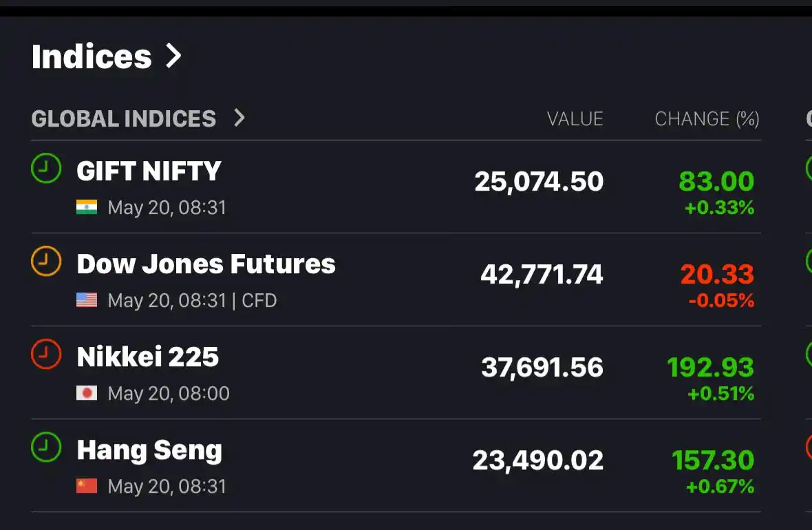Click the Japan flag under Nikkei 225
Viewport: 812px width, 530px height.
(x=87, y=393)
